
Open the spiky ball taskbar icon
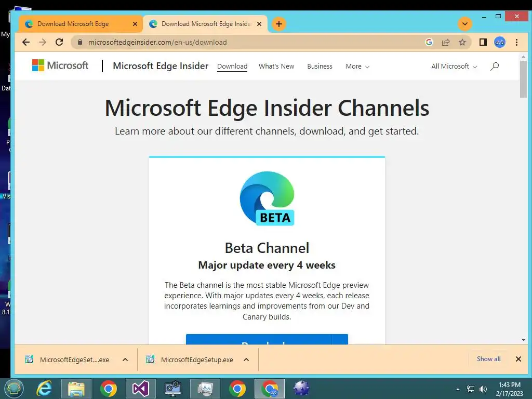301,389
